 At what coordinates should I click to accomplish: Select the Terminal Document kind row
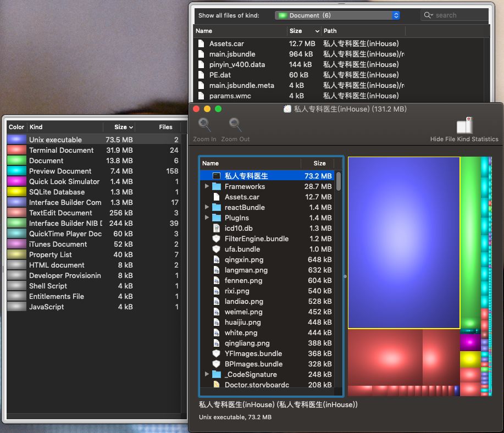tap(61, 151)
